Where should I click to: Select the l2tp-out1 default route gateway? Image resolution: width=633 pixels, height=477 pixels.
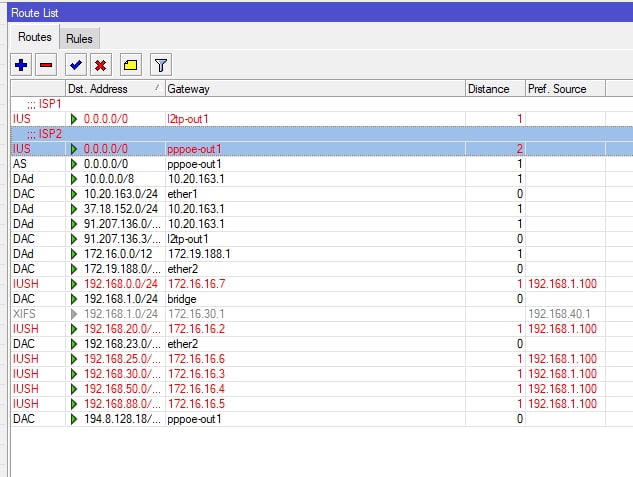tap(188, 119)
